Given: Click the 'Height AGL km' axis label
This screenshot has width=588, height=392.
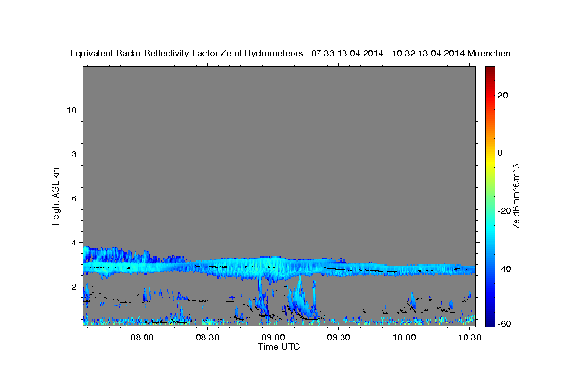Looking at the screenshot, I should 56,196.
